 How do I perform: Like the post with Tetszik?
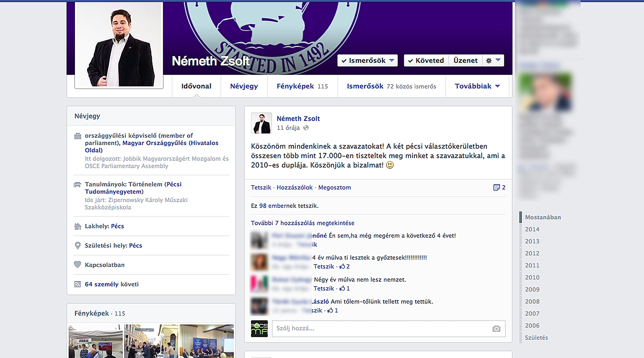261,187
